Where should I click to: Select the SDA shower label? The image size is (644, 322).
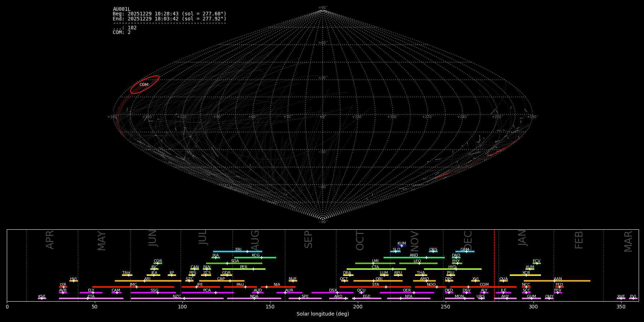(235, 261)
